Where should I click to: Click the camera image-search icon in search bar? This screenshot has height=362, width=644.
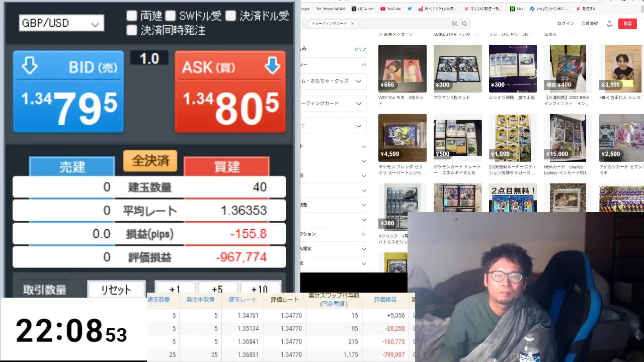tap(454, 24)
